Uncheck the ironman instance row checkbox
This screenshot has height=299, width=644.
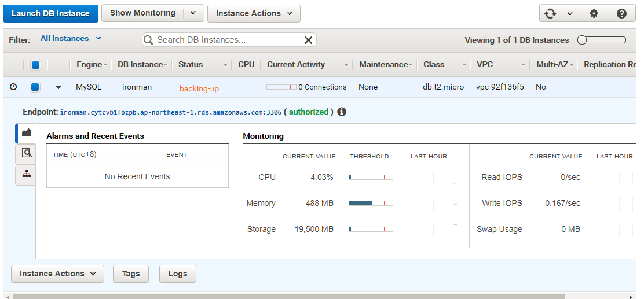click(35, 87)
